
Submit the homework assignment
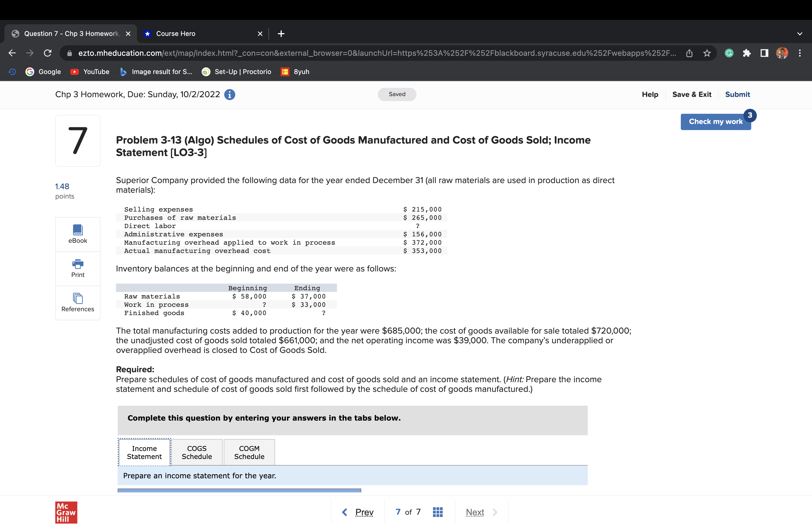(x=737, y=94)
